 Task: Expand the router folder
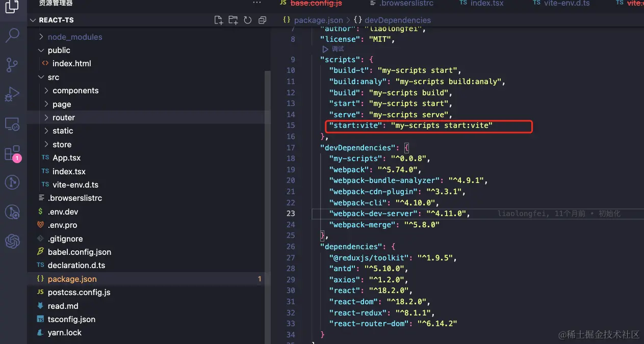coord(46,118)
